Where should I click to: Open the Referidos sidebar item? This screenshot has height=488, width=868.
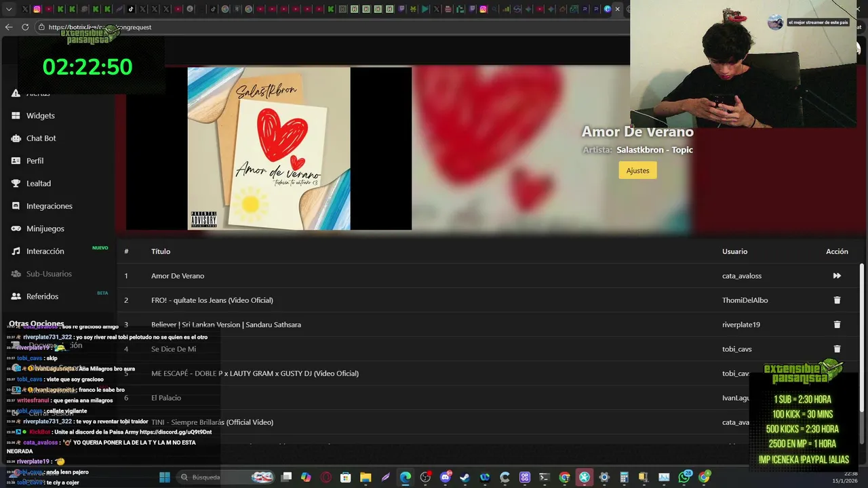pyautogui.click(x=42, y=296)
